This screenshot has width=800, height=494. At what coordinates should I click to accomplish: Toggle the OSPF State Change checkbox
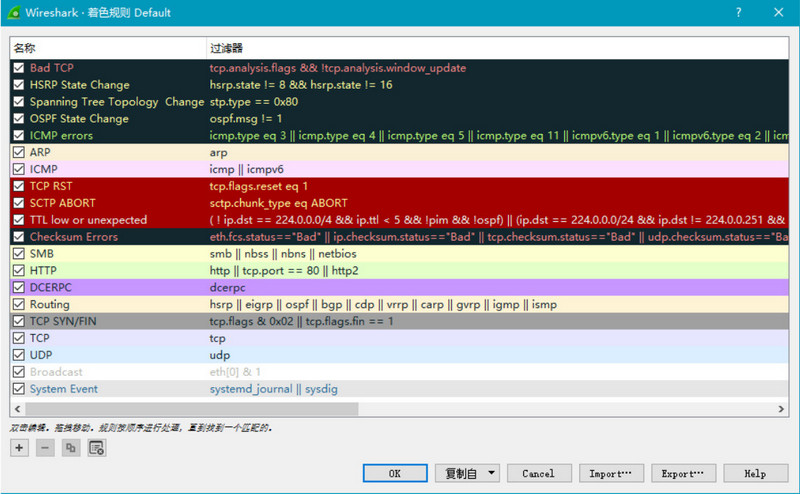pyautogui.click(x=19, y=118)
